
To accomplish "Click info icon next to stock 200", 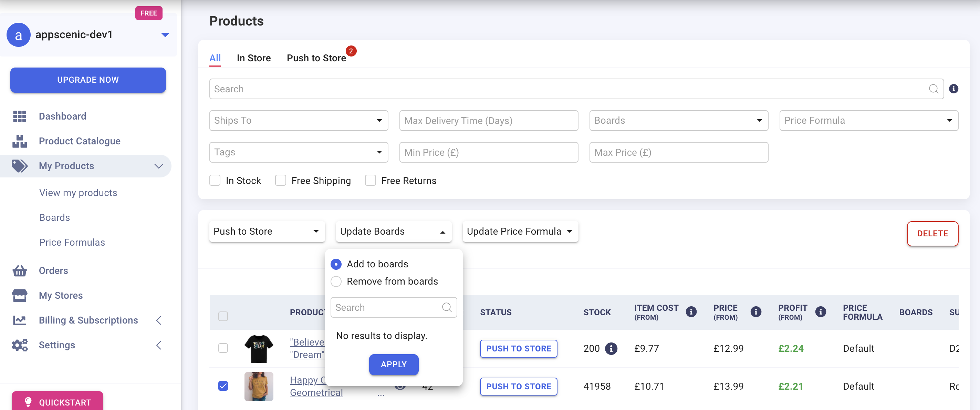I will (611, 348).
